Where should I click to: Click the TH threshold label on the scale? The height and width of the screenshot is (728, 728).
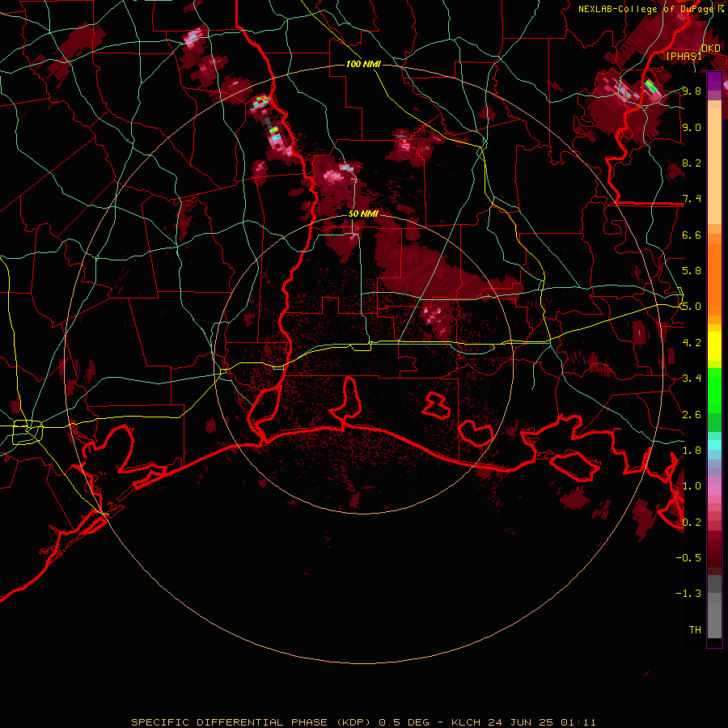pyautogui.click(x=695, y=629)
